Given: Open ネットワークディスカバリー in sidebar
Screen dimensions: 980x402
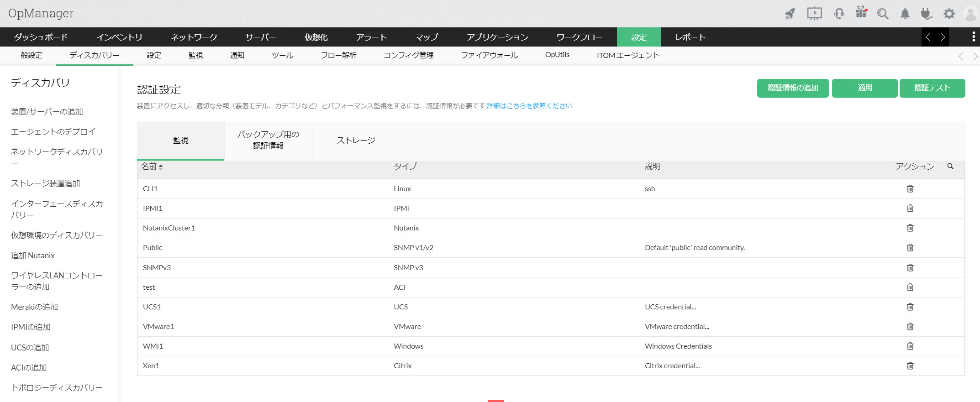Looking at the screenshot, I should [57, 157].
